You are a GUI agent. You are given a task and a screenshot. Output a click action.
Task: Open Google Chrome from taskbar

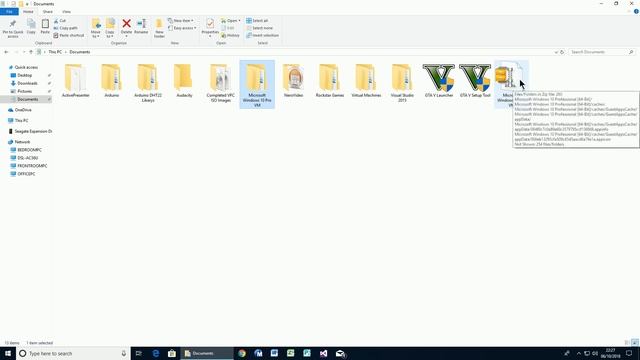(242, 353)
